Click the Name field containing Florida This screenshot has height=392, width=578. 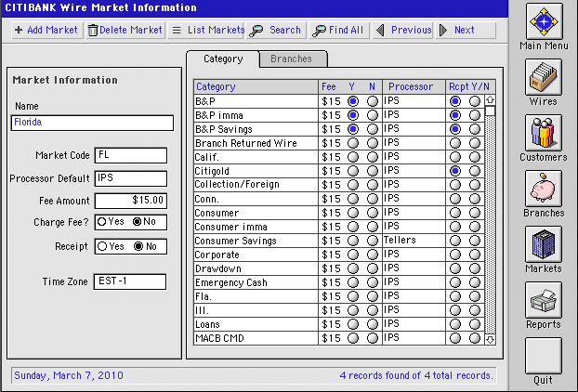tap(92, 123)
